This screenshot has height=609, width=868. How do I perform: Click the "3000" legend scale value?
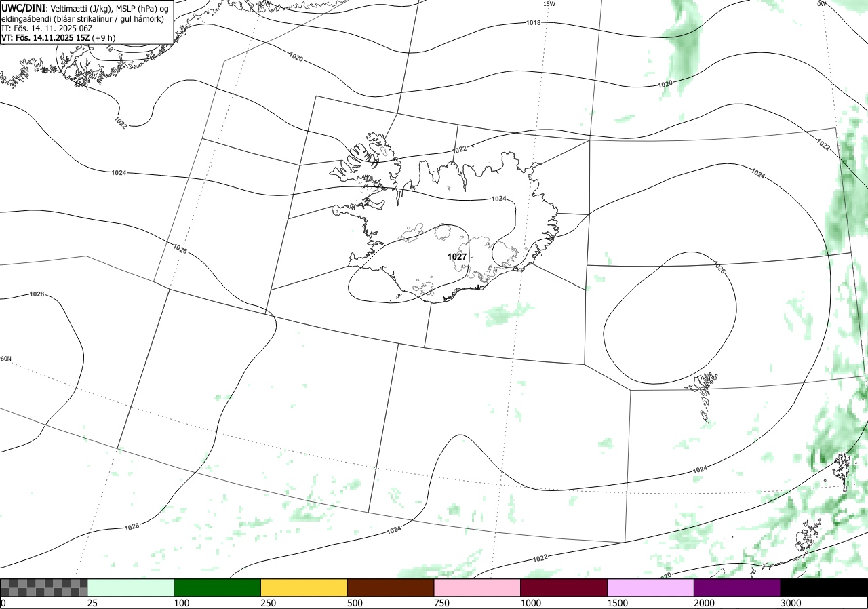pos(791,603)
